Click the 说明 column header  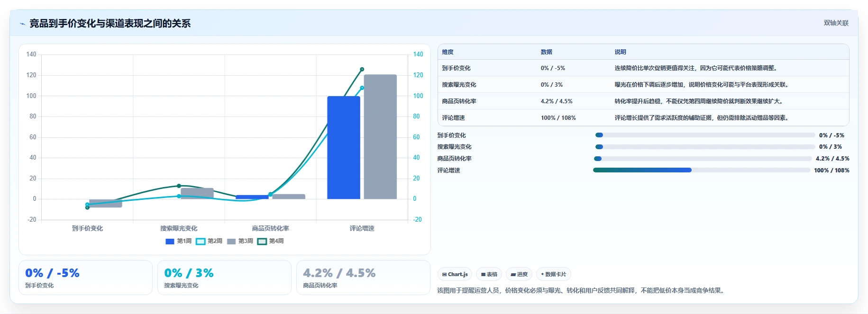coord(620,52)
